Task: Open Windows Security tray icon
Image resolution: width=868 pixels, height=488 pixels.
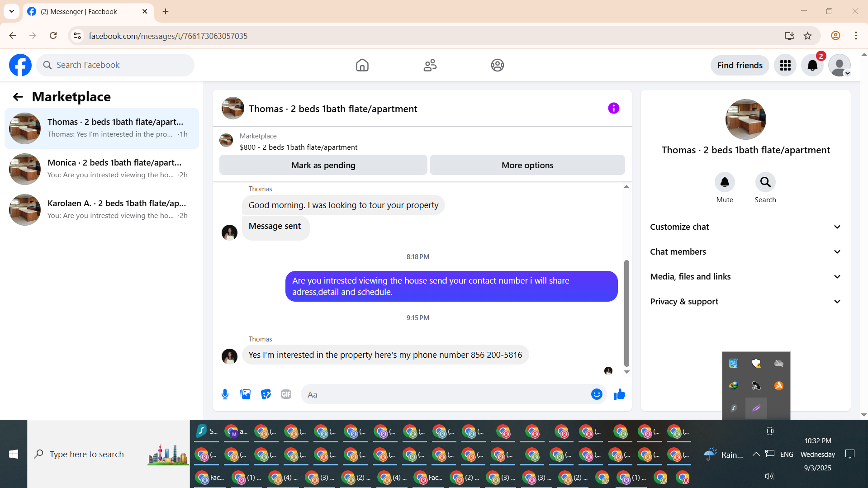Action: pos(756,363)
